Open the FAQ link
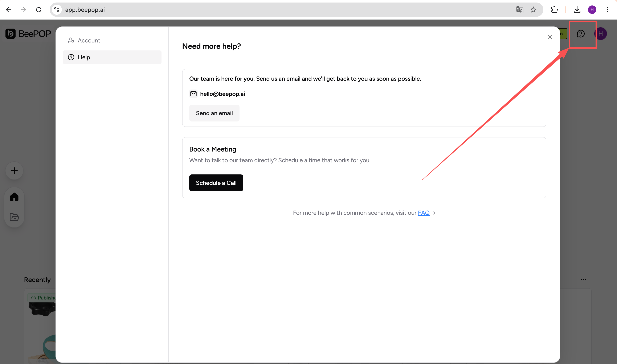Image resolution: width=617 pixels, height=364 pixels. [424, 213]
